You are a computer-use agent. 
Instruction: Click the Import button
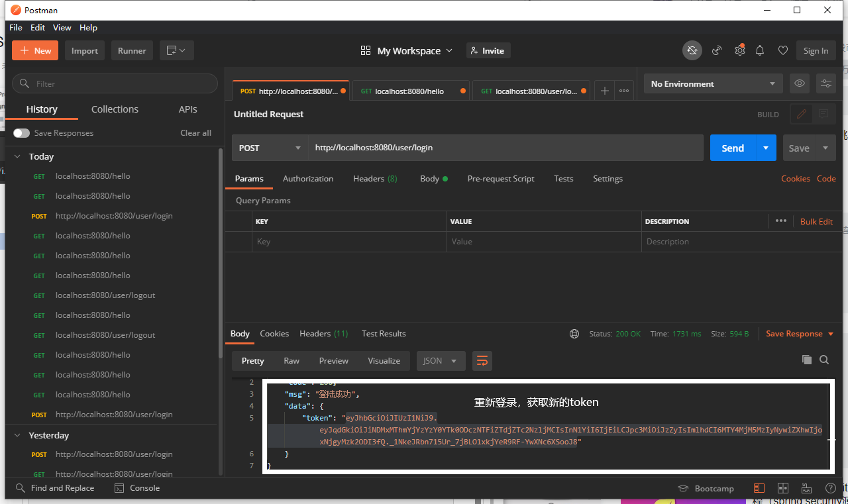pos(85,50)
